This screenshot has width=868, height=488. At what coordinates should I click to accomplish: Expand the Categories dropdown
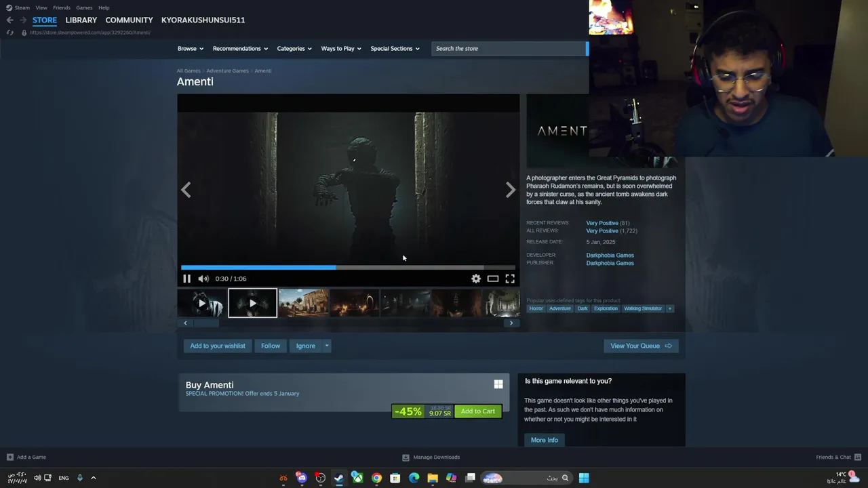[294, 49]
